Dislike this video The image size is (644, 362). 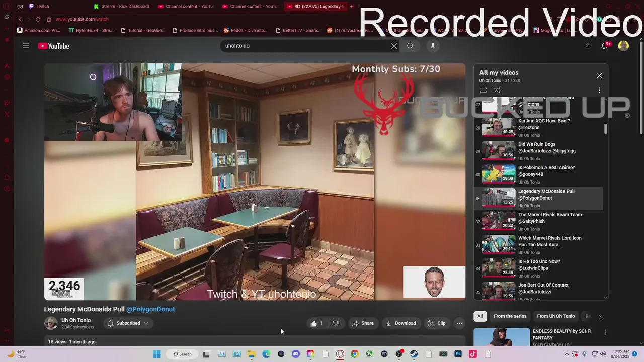tap(336, 323)
